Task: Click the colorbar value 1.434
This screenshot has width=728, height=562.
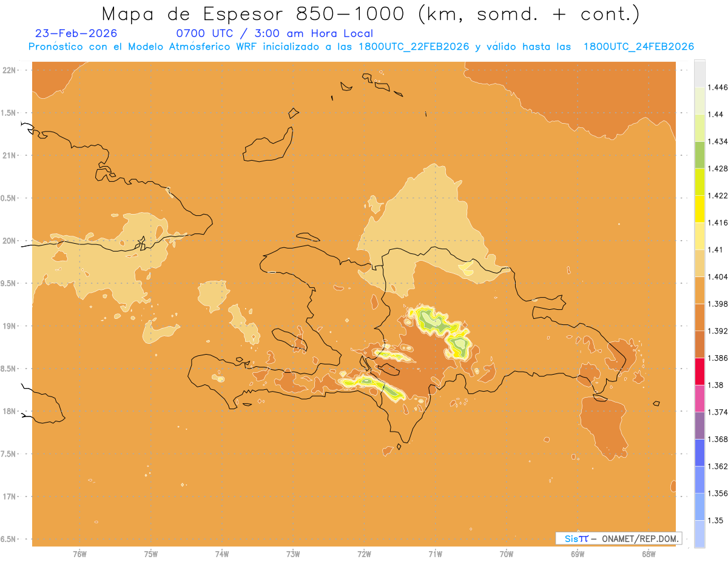Action: click(718, 141)
